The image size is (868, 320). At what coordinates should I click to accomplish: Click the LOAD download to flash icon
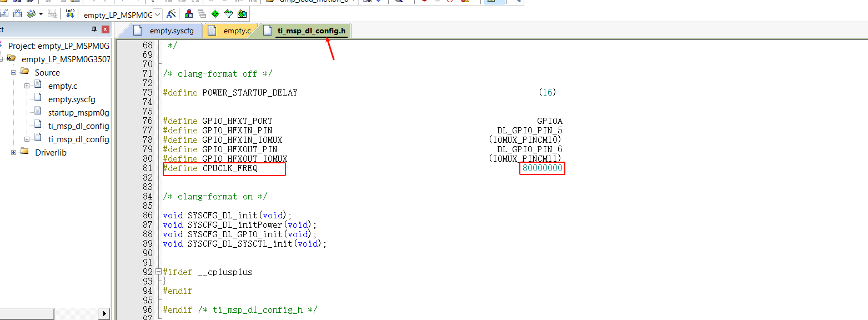pyautogui.click(x=70, y=13)
